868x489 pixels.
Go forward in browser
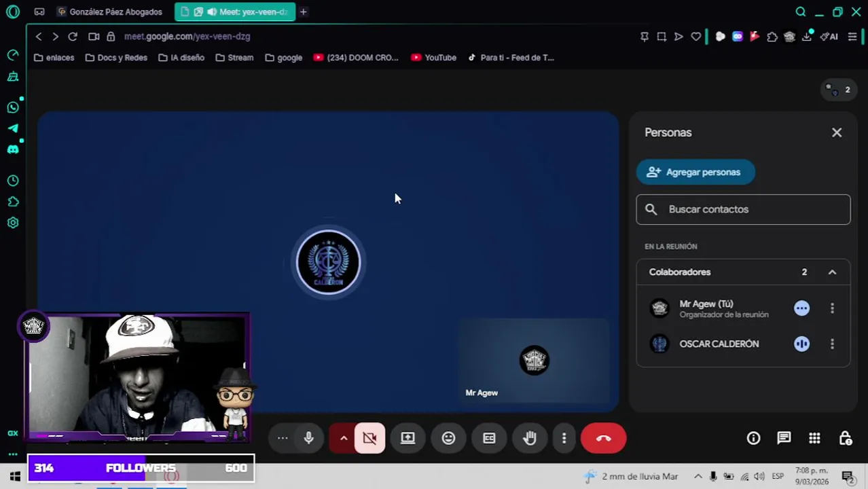click(x=55, y=36)
